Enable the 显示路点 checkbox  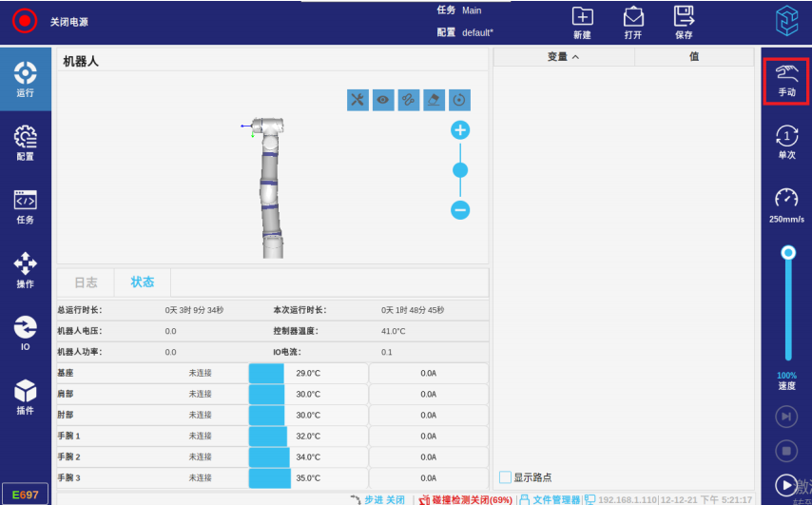click(x=506, y=477)
